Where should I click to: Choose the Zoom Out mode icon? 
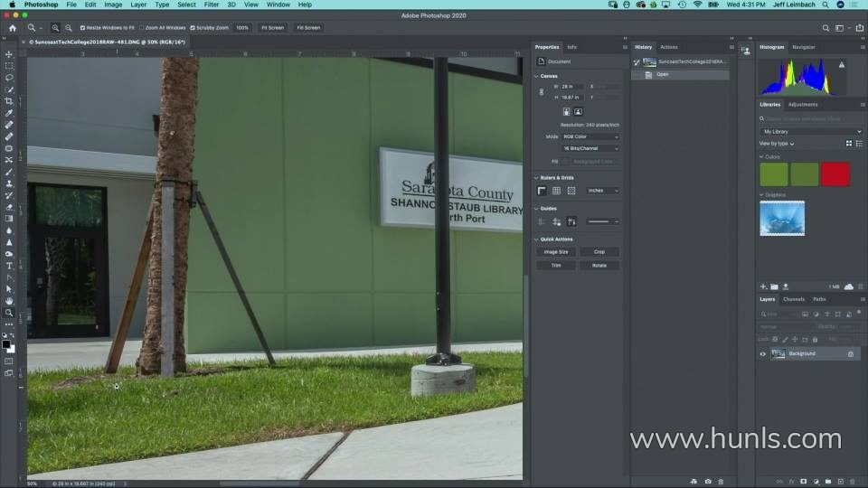pyautogui.click(x=69, y=28)
